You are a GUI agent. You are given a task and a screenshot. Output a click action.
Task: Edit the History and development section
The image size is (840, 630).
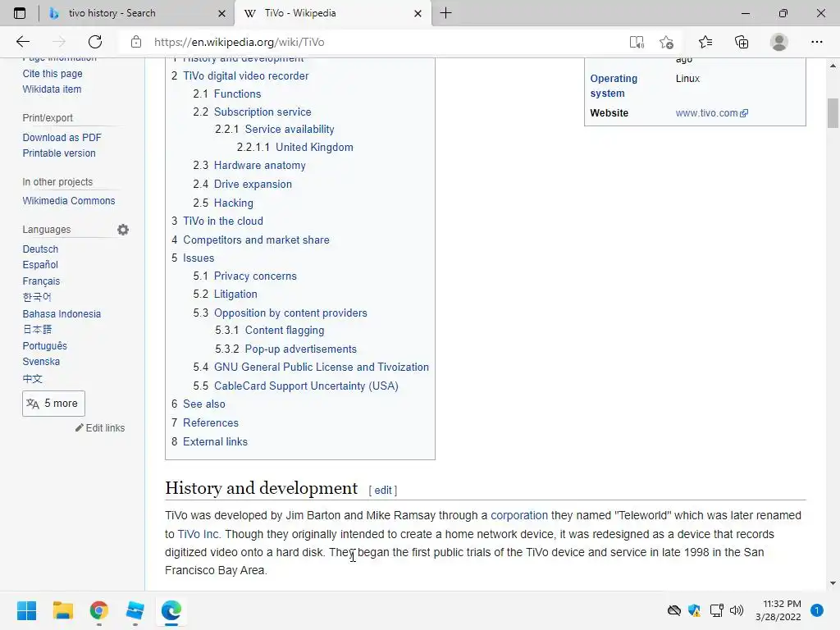point(382,491)
